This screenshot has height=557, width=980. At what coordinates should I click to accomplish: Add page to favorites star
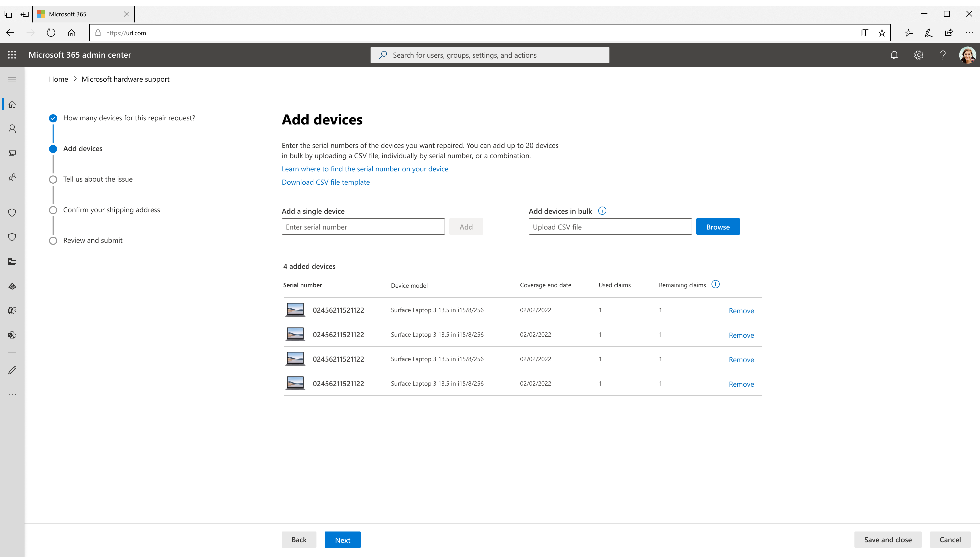[x=882, y=33]
